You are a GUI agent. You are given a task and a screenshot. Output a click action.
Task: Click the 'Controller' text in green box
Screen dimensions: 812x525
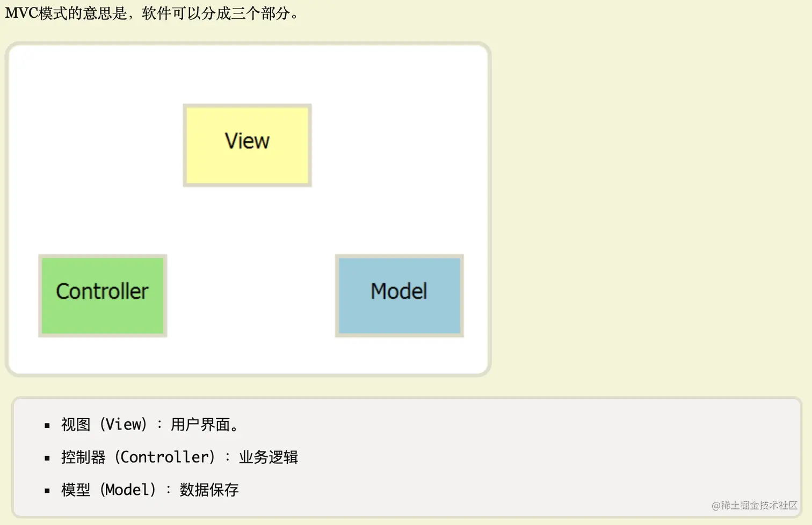[102, 291]
